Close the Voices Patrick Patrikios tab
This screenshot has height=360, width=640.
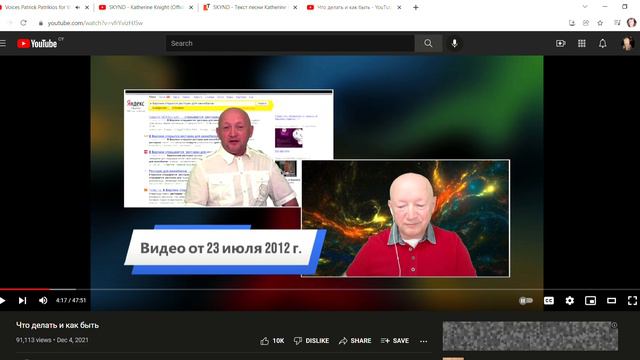pos(87,7)
